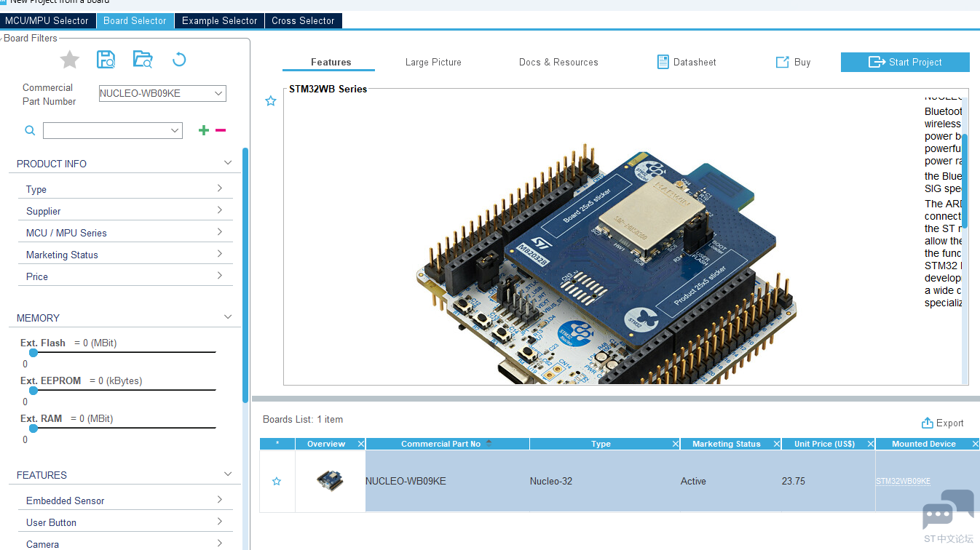Star the NUCLEO-WB09KE row in the boards list
The height and width of the screenshot is (550, 980).
[277, 482]
